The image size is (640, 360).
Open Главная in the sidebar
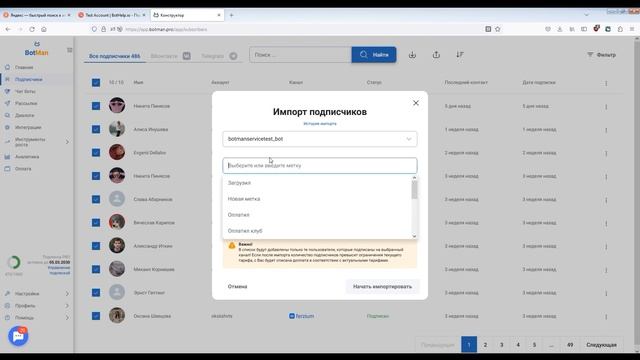(24, 67)
